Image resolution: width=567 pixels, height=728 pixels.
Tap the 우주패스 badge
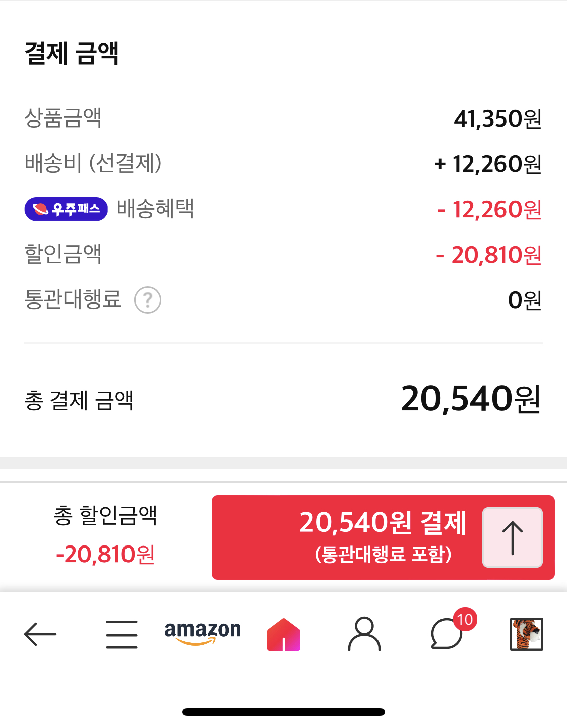coord(66,209)
